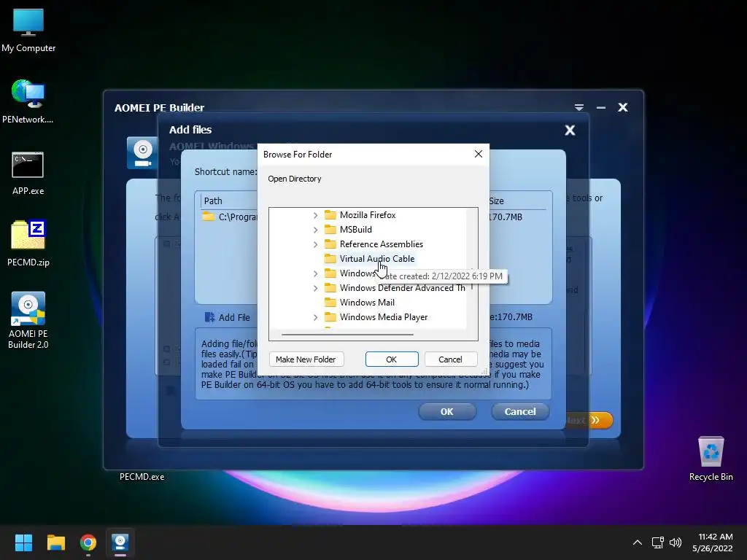Screen dimensions: 747x560
Task: Click the Next button in PE Builder
Action: (x=589, y=420)
